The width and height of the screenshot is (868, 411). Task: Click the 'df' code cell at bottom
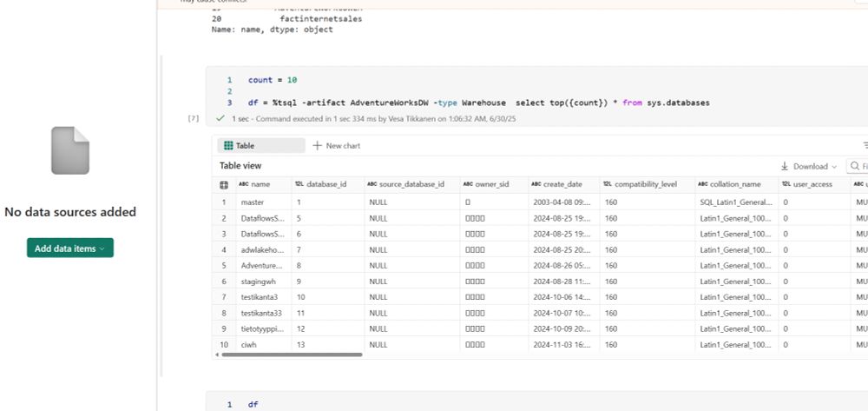click(x=253, y=404)
